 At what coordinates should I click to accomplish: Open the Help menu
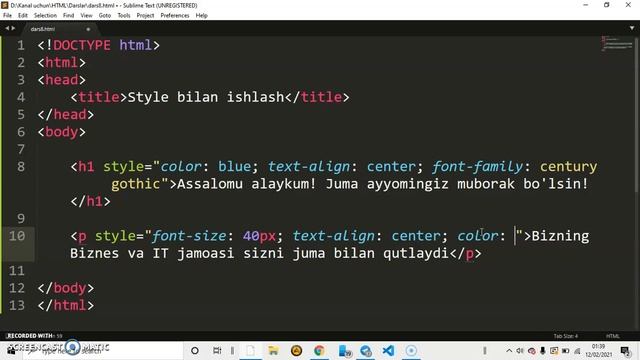(x=202, y=16)
